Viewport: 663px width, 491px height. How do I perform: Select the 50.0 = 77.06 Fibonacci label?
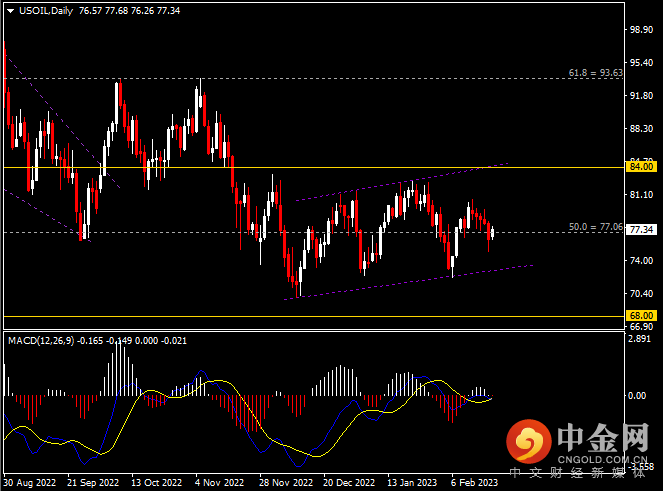[x=595, y=227]
